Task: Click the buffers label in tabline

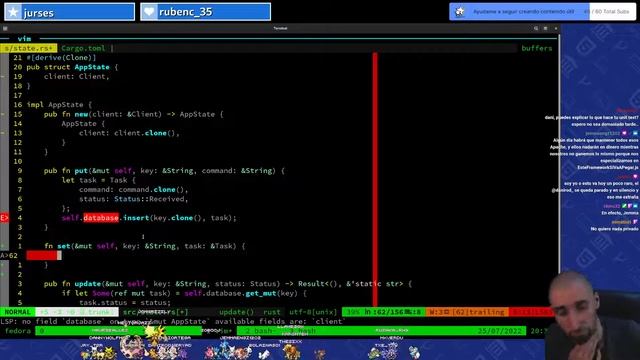Action: tap(536, 48)
